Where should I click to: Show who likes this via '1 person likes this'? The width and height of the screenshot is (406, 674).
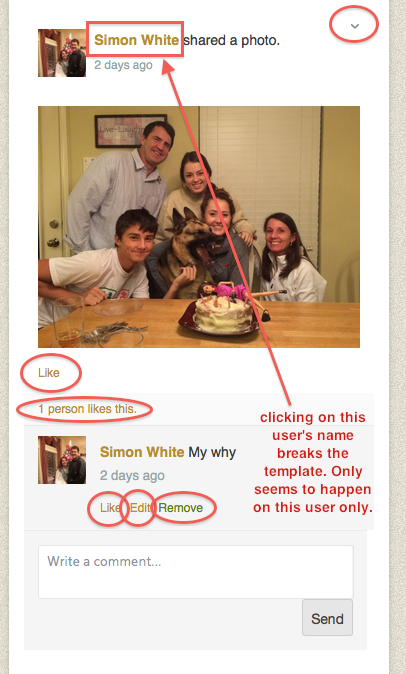tap(87, 409)
